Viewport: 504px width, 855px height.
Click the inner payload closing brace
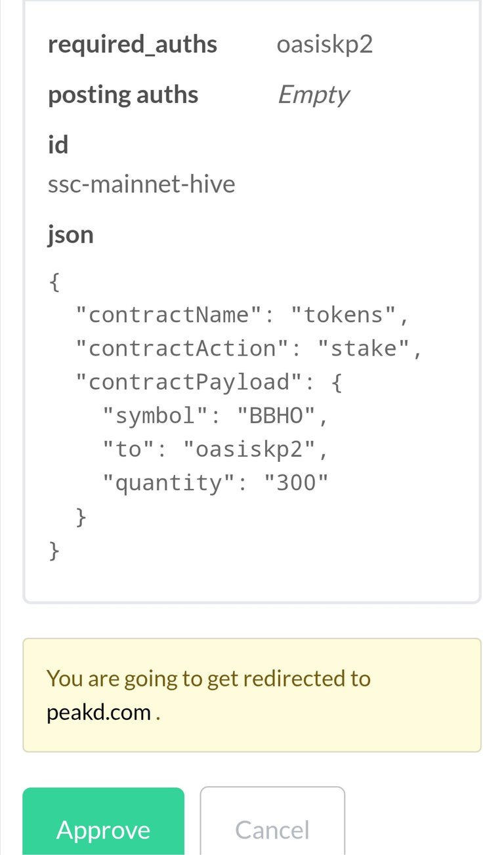[81, 516]
